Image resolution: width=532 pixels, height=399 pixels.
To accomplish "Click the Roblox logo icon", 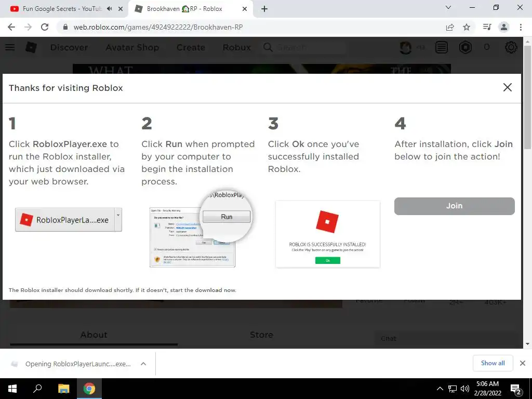I will [x=31, y=47].
